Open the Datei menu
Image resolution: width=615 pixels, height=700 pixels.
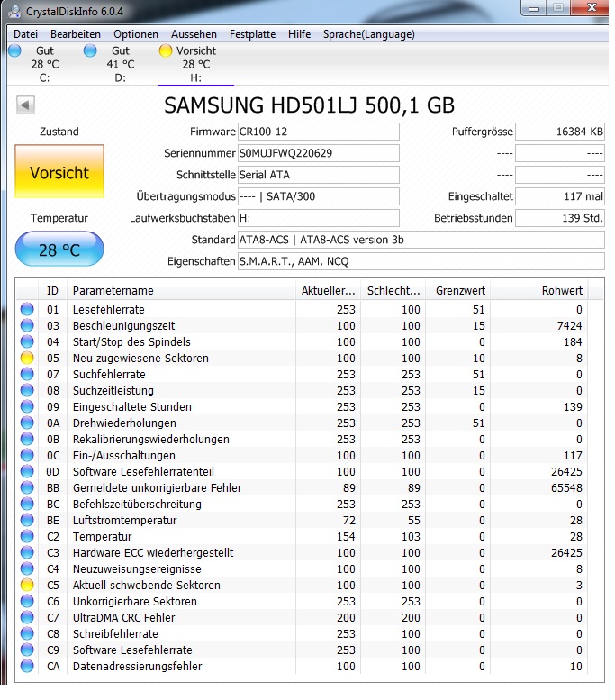[25, 34]
